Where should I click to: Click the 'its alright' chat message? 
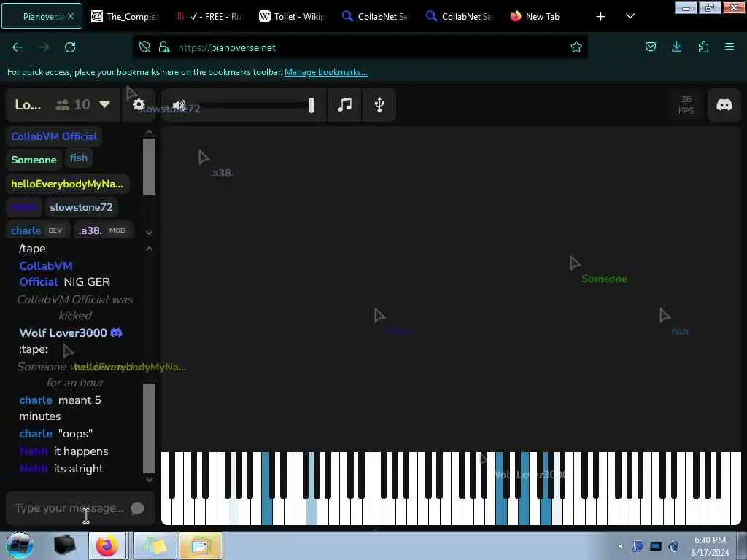pyautogui.click(x=79, y=469)
